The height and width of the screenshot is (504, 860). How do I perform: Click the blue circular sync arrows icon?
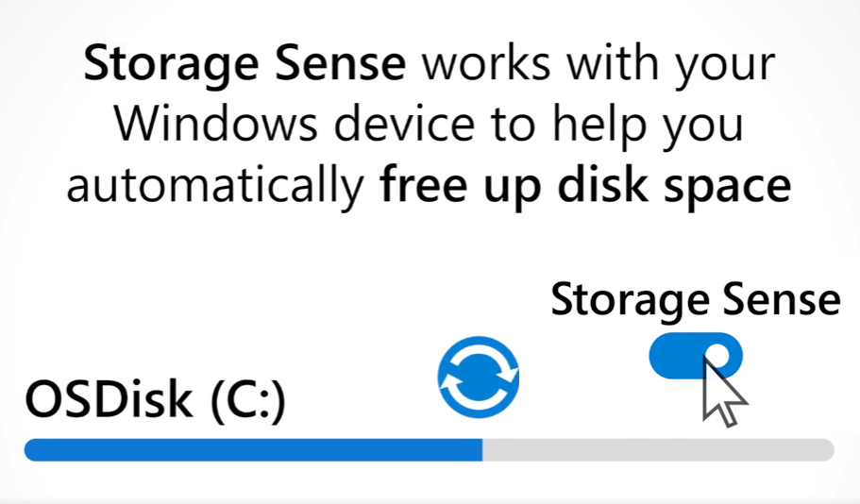click(479, 377)
